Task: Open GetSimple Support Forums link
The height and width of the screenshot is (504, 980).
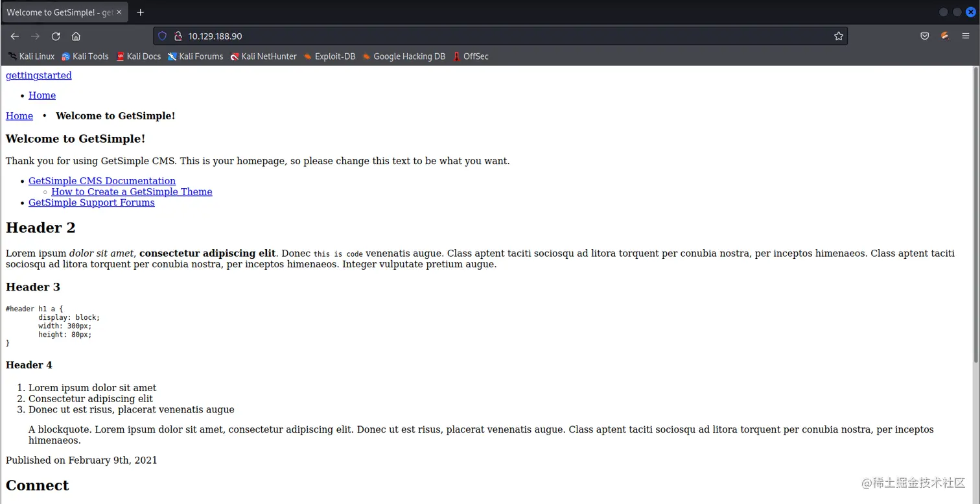Action: [x=91, y=202]
